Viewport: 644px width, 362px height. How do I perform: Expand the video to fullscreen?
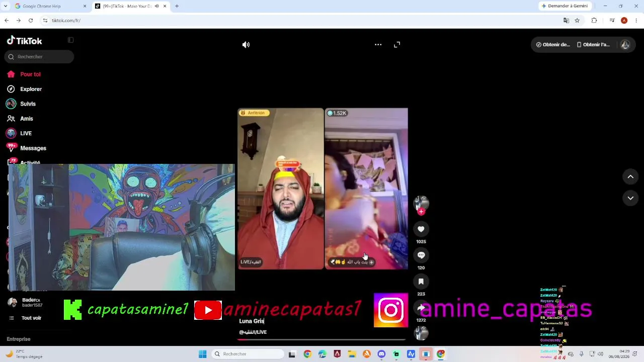pyautogui.click(x=397, y=45)
